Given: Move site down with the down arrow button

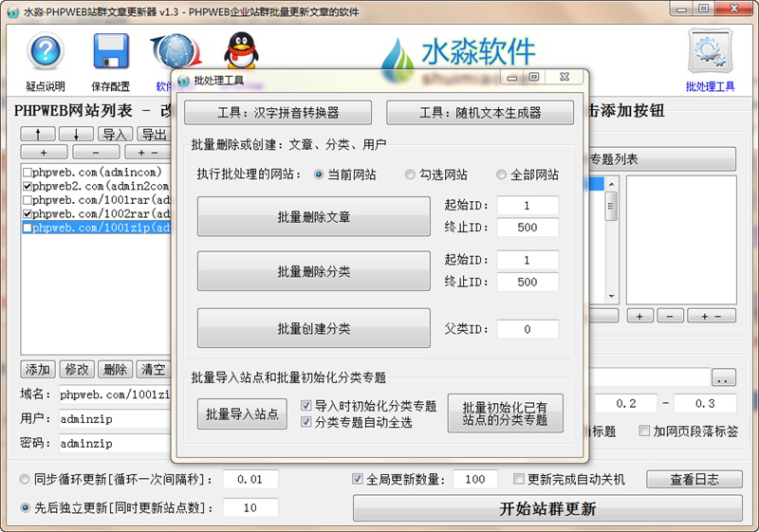Looking at the screenshot, I should [77, 134].
